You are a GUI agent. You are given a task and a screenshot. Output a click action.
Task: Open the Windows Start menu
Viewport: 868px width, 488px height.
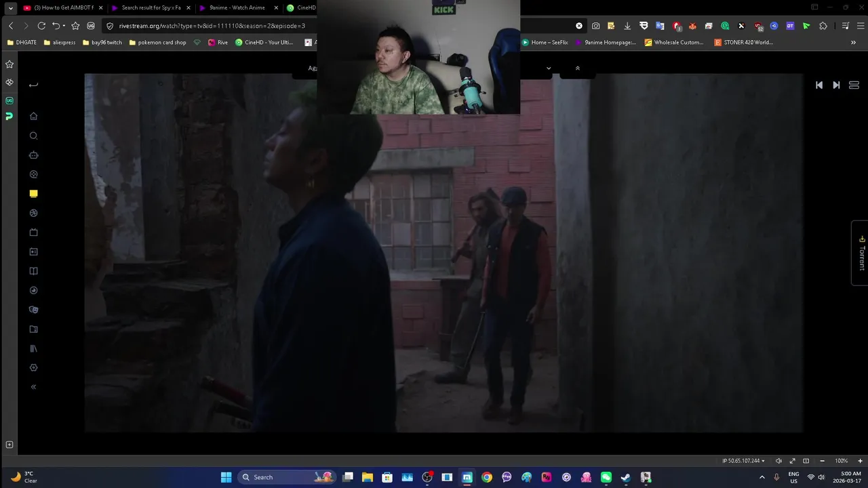pos(226,477)
